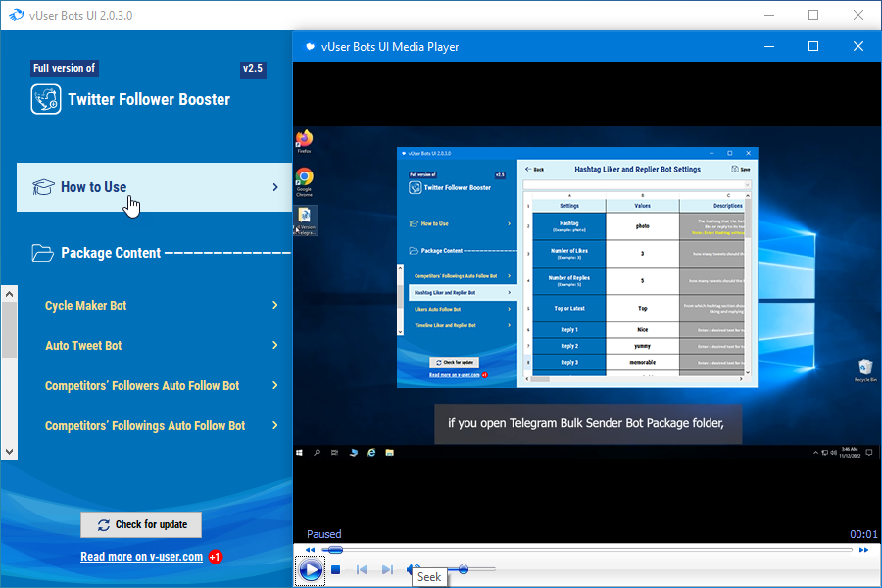Screen dimensions: 882x588
Task: Click the fast-forward arrows right of seek bar
Action: click(863, 550)
